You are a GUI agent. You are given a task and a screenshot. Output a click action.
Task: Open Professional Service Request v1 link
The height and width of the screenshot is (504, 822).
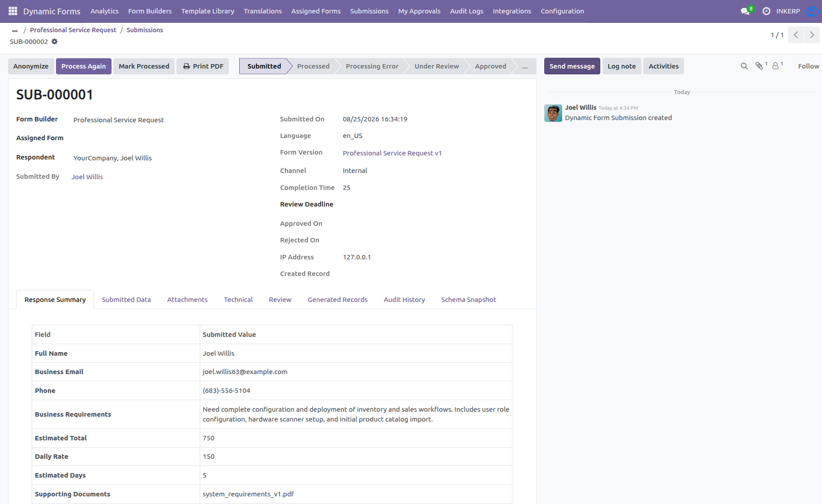point(392,153)
